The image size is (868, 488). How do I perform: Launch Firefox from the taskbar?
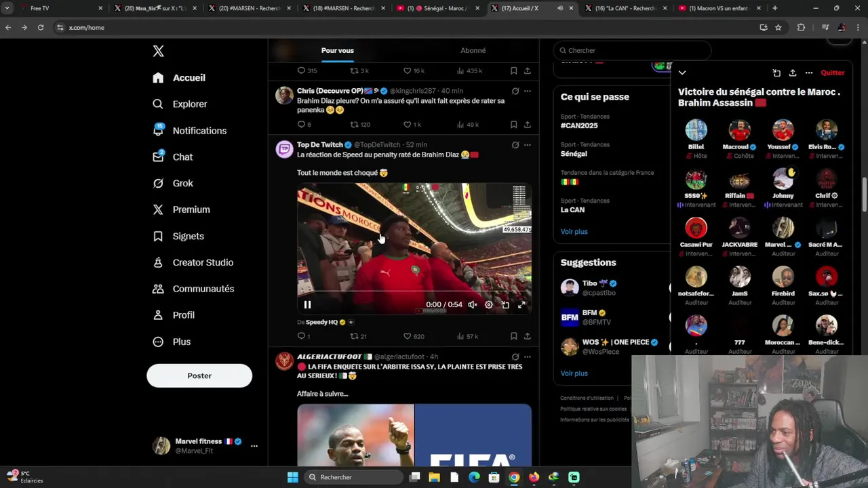[x=534, y=477]
